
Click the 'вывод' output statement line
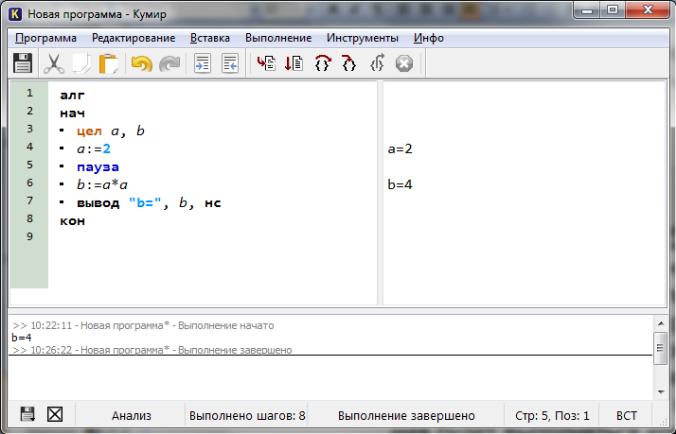click(x=149, y=203)
